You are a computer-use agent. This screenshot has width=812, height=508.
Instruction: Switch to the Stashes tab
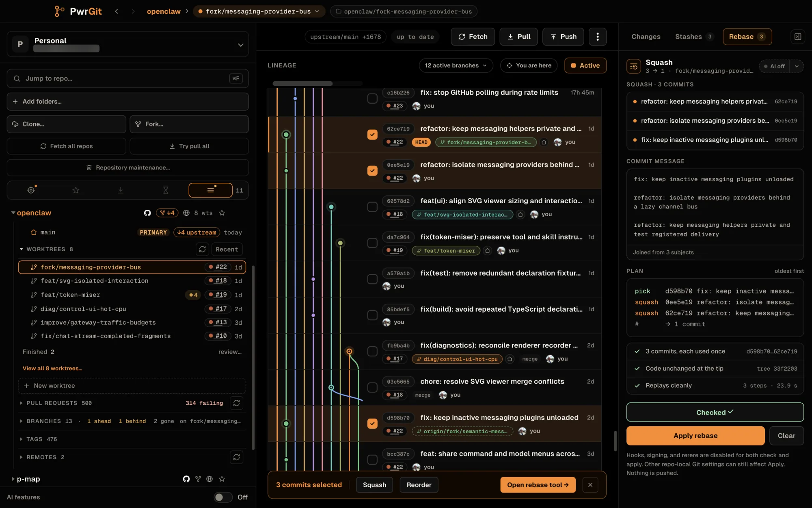pyautogui.click(x=693, y=37)
